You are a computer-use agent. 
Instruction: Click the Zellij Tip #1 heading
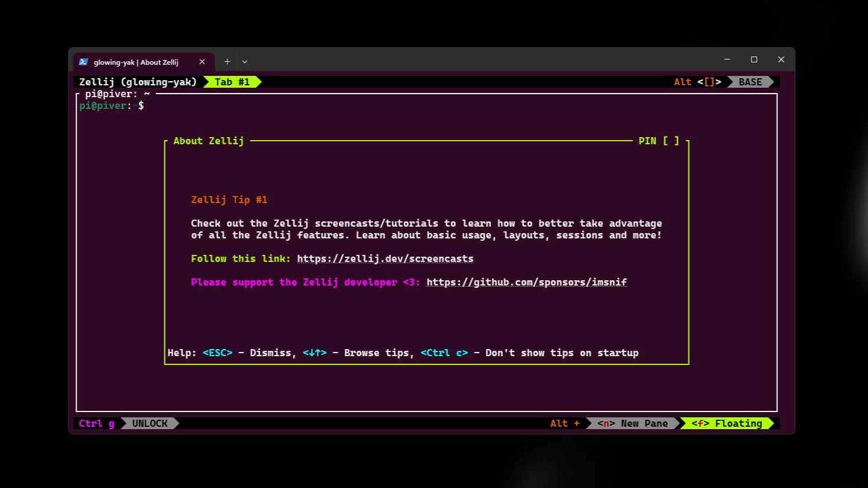(x=229, y=200)
